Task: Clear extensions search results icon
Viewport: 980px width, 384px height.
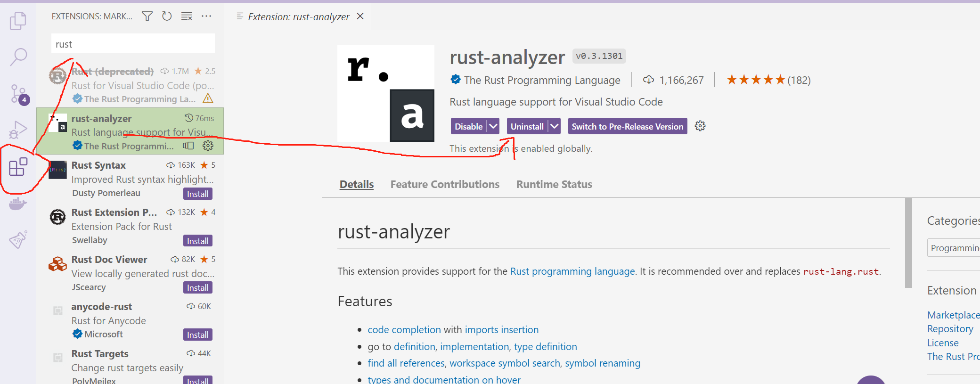Action: pos(187,16)
